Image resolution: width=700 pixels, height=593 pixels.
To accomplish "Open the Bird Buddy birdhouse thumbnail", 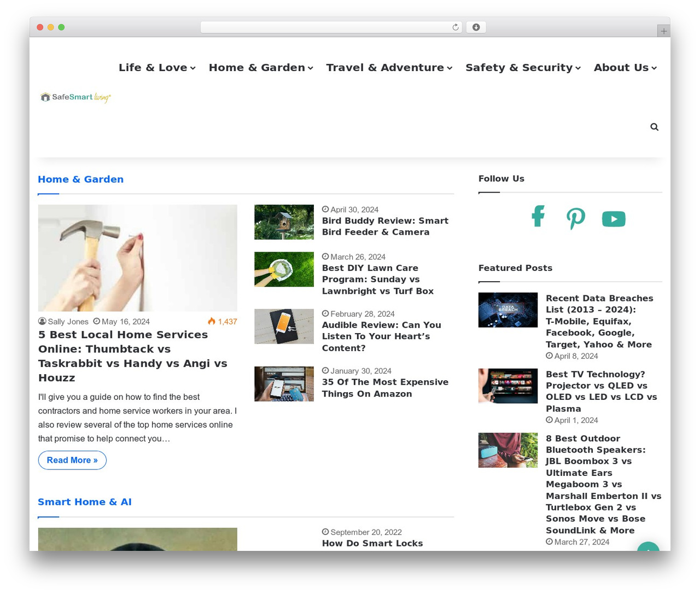I will pos(284,222).
